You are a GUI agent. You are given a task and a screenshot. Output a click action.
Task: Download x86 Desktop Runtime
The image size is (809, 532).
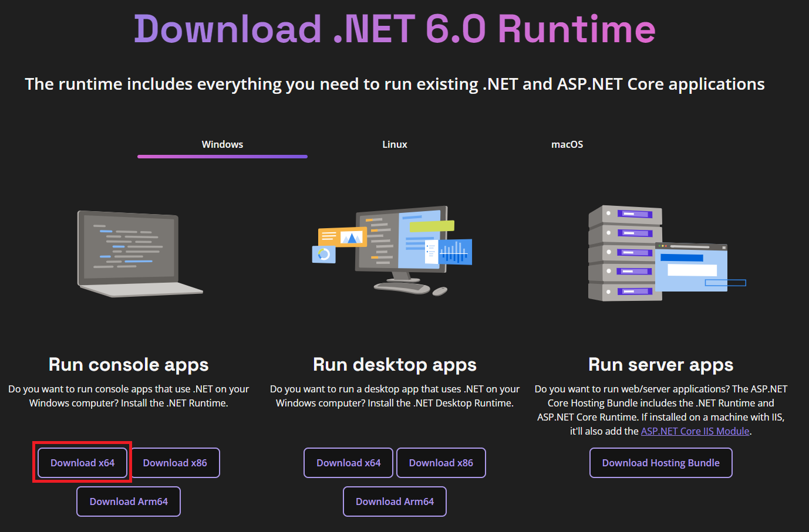click(x=441, y=462)
